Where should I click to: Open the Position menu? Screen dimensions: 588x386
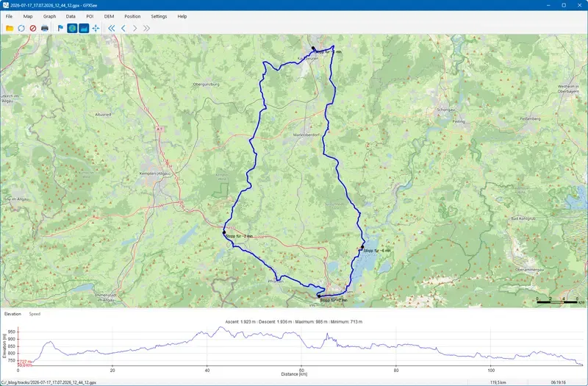click(132, 16)
